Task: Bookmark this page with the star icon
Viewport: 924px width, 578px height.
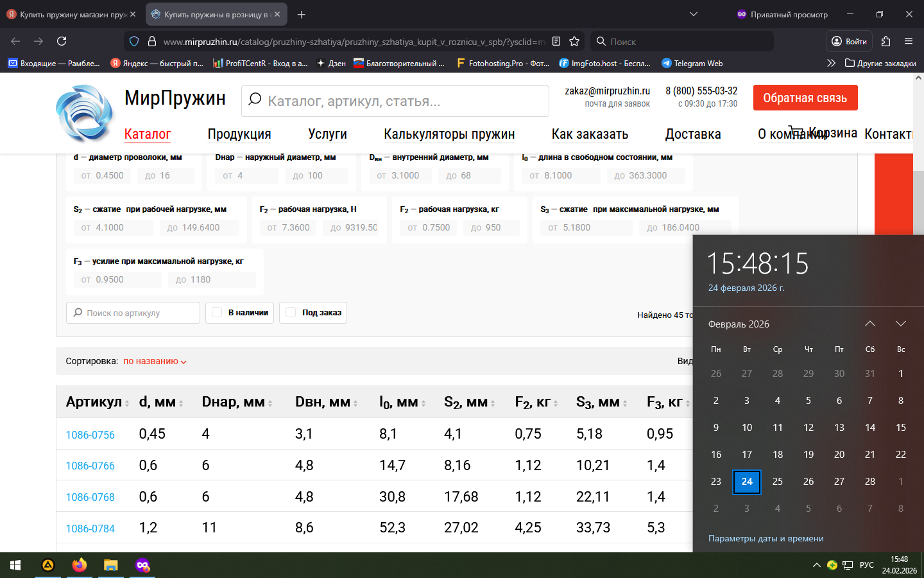Action: pos(574,41)
